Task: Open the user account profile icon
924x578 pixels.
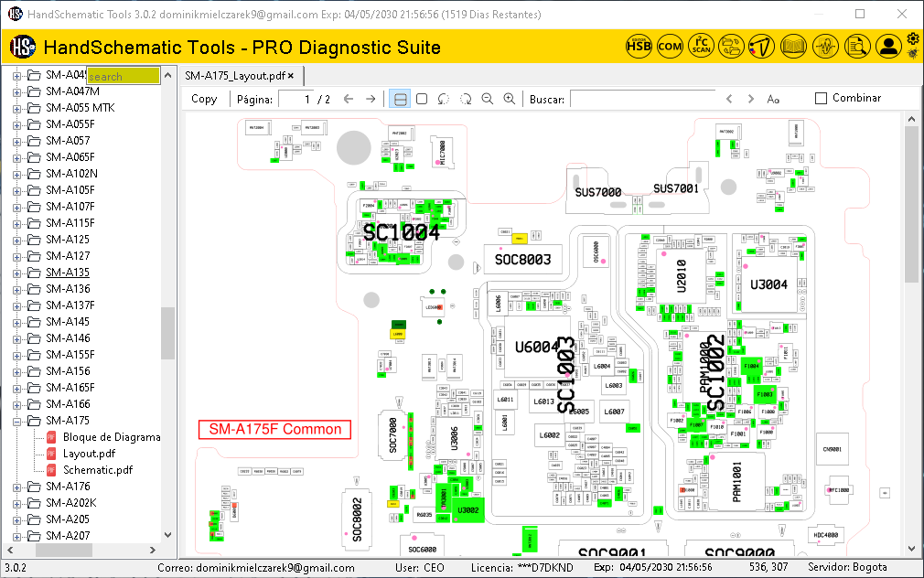Action: 888,46
